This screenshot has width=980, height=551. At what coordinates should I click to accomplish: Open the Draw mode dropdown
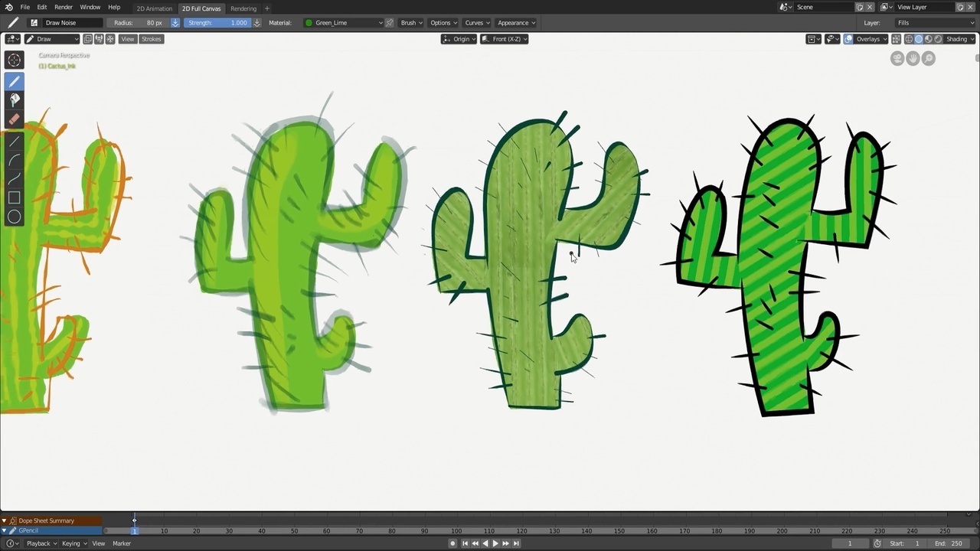pos(52,39)
